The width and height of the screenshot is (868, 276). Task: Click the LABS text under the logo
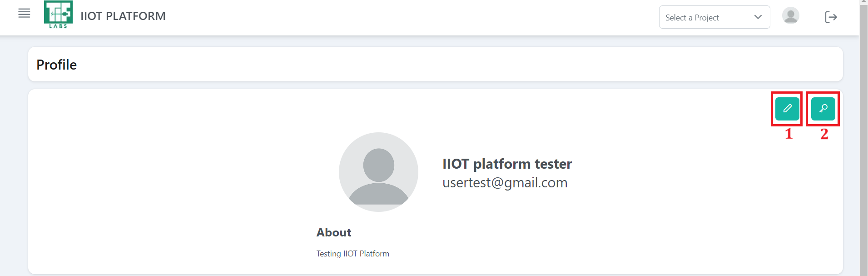click(58, 26)
